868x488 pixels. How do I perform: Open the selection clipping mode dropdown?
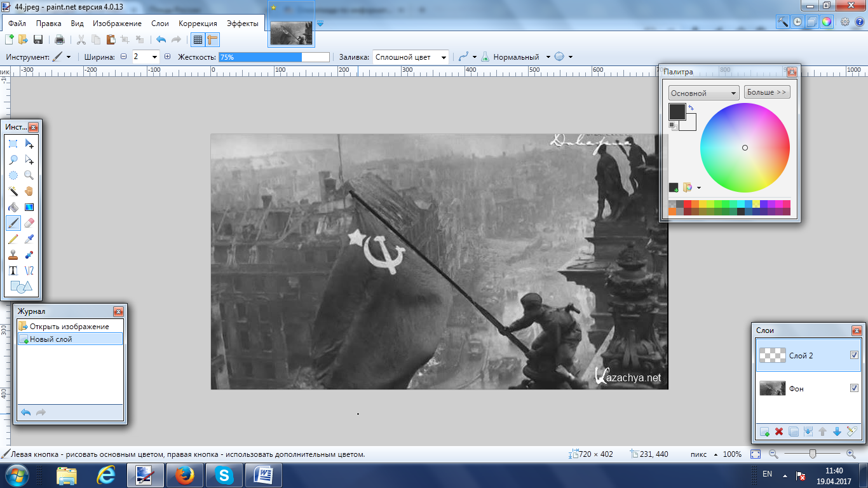click(x=562, y=57)
